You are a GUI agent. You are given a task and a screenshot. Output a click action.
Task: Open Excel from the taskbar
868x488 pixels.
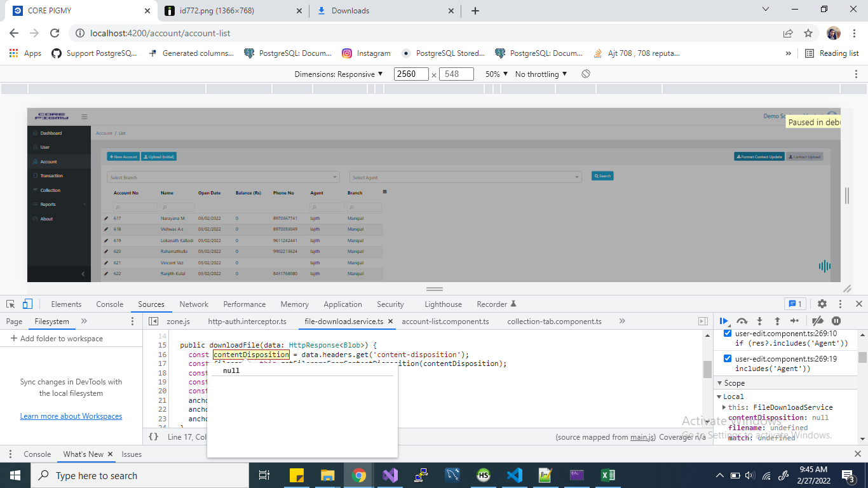(x=607, y=475)
